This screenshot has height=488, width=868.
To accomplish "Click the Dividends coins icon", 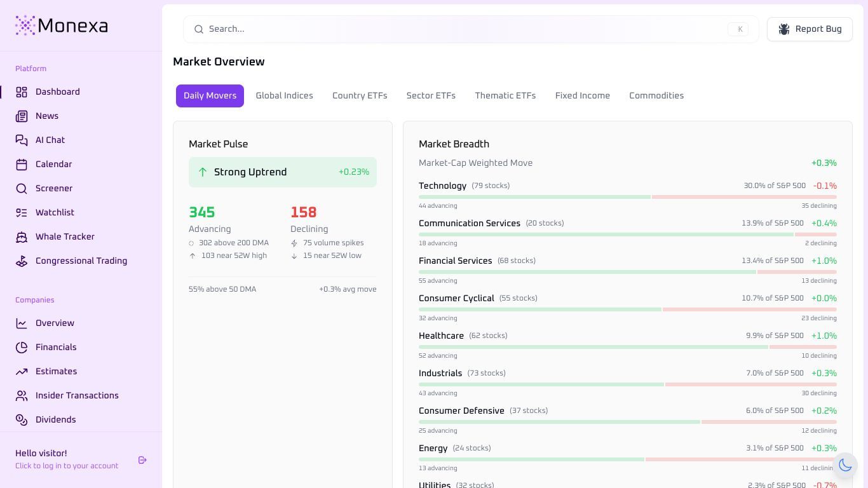I will (x=22, y=420).
